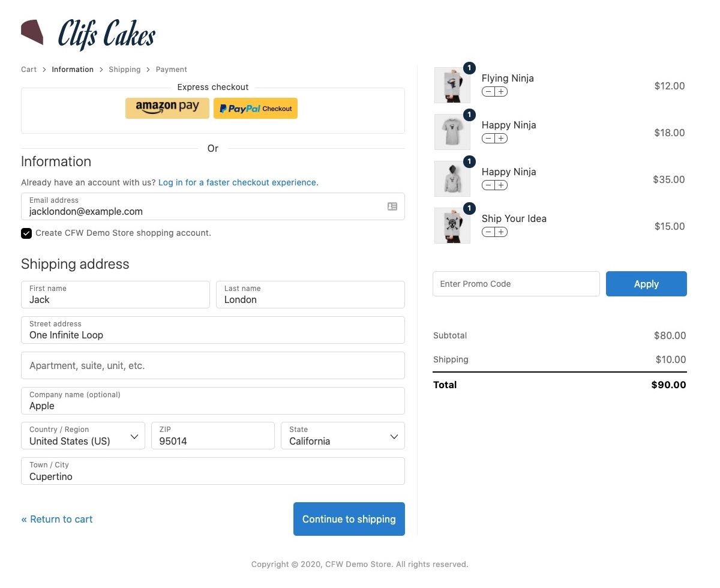Expand the State dropdown
The height and width of the screenshot is (588, 720).
[343, 436]
